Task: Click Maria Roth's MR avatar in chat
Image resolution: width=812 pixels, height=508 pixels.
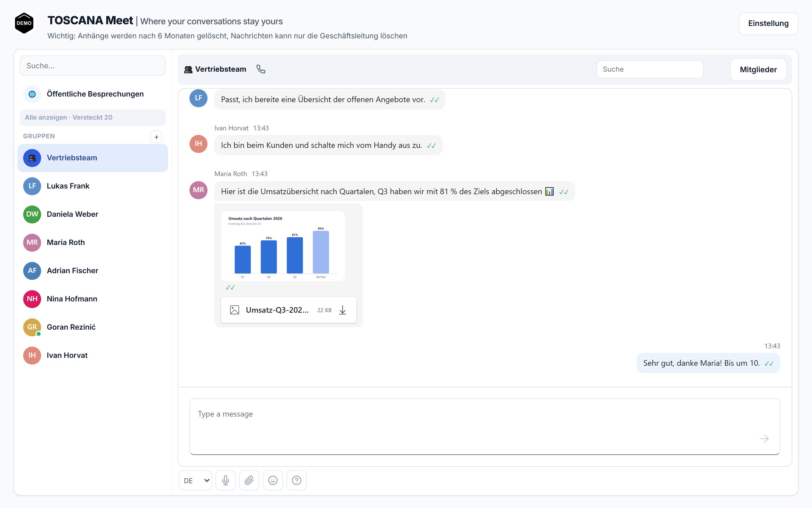Action: point(198,190)
